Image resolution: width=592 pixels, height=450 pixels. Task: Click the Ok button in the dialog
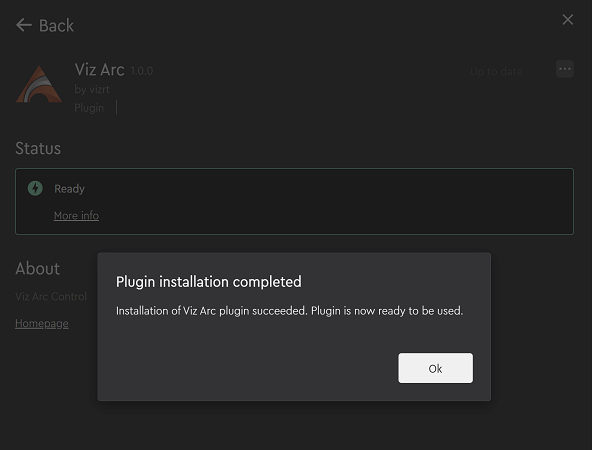click(x=435, y=368)
